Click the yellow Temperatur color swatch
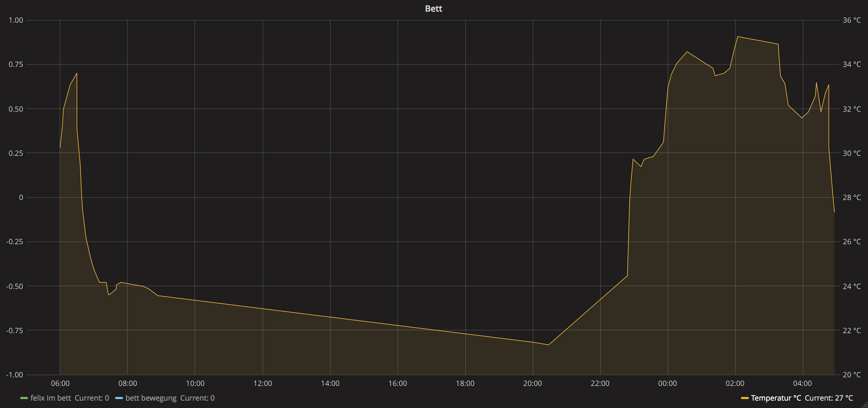 tap(745, 398)
